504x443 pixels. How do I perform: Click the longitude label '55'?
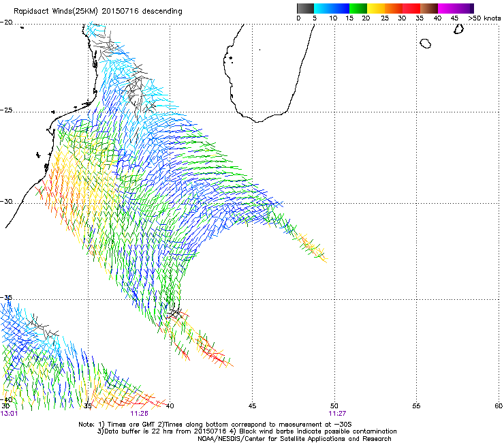416,406
